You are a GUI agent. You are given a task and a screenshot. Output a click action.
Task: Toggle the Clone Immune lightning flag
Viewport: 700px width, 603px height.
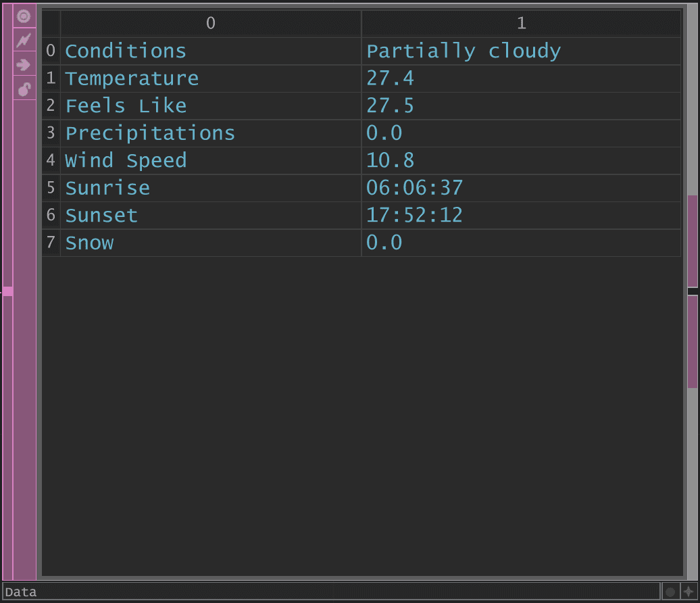coord(24,40)
